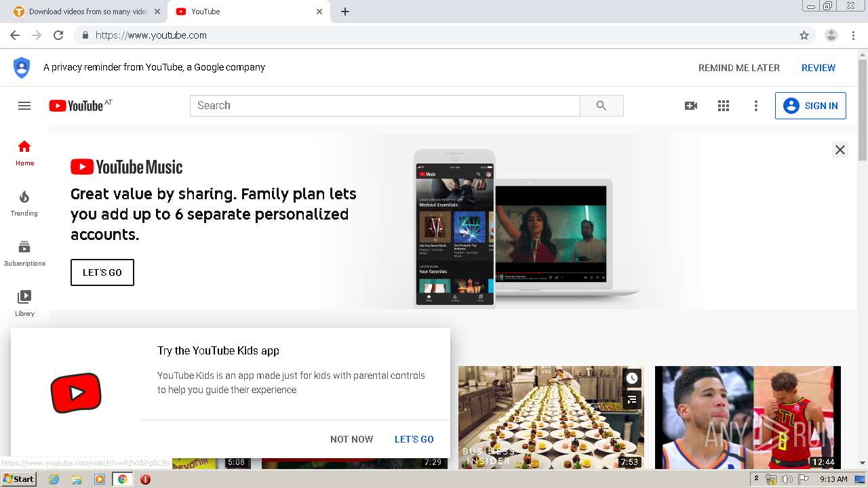Open the YouTube hamburger guide menu
Screen dimensions: 868x488
pos(24,106)
